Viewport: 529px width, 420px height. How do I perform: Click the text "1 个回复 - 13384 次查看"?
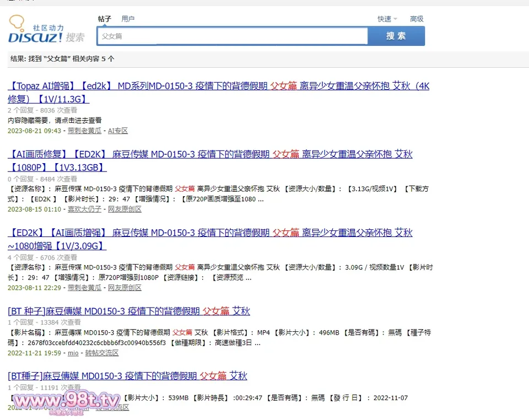(44, 322)
